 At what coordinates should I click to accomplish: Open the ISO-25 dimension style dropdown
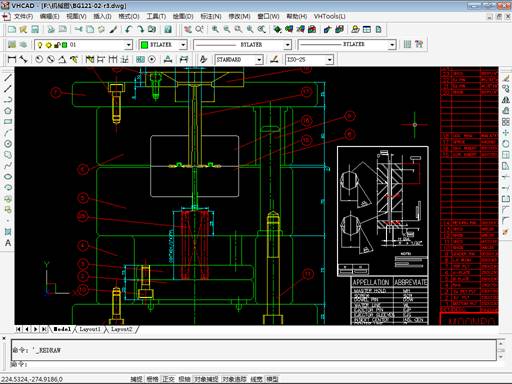[x=329, y=60]
